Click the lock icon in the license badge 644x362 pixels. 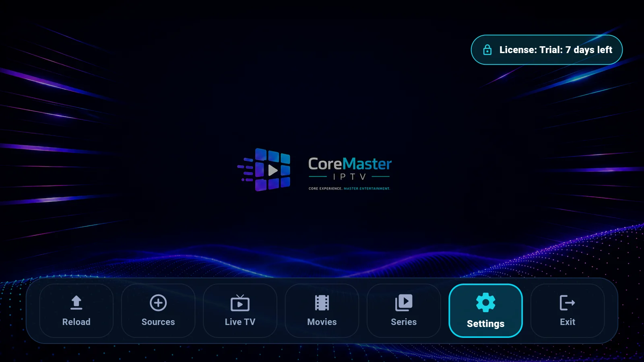(487, 49)
